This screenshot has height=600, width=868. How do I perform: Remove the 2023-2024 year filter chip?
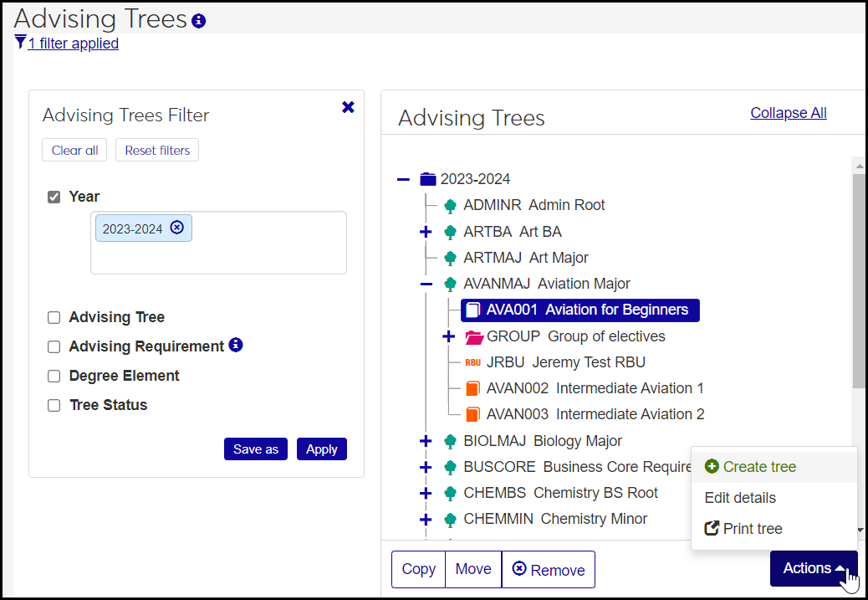[x=176, y=228]
